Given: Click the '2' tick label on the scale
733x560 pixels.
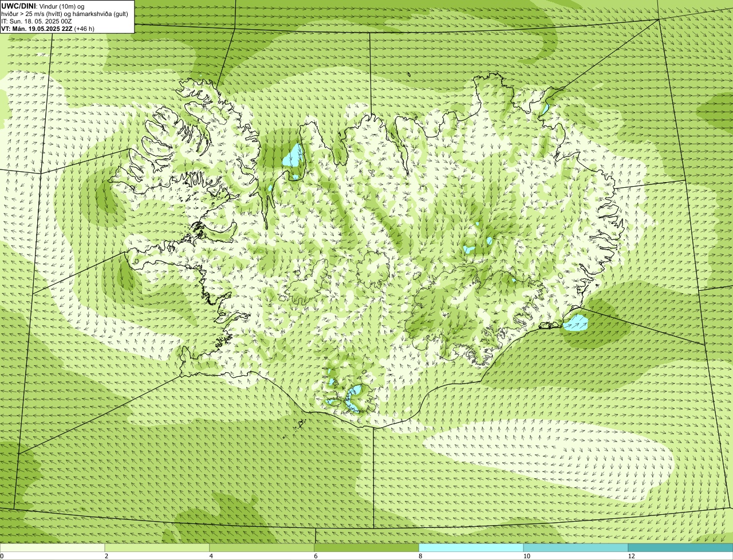Looking at the screenshot, I should [x=107, y=556].
